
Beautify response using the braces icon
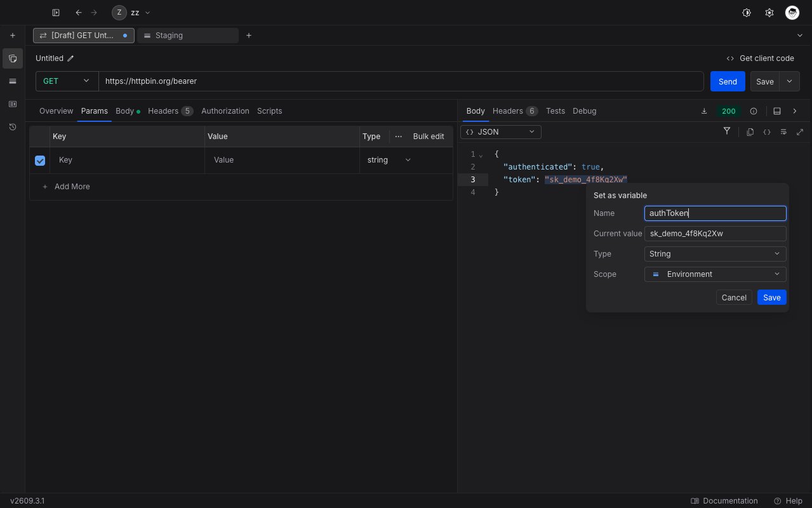tap(767, 132)
